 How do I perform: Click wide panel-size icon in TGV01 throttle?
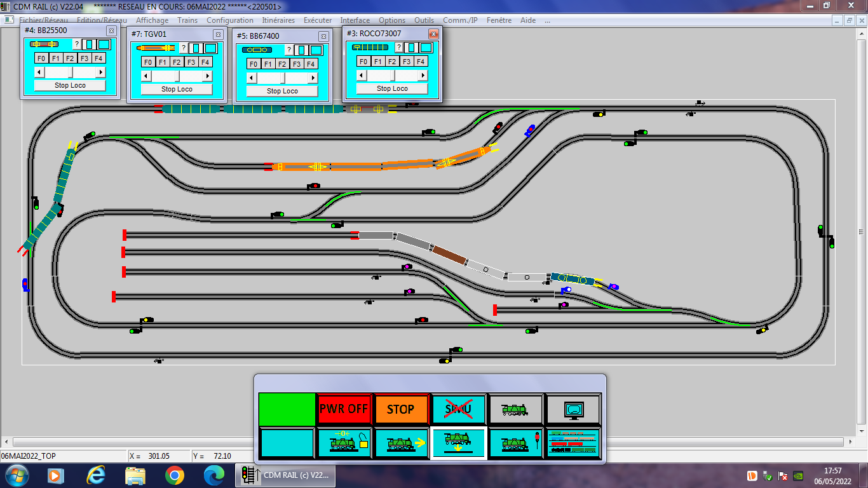pyautogui.click(x=210, y=48)
